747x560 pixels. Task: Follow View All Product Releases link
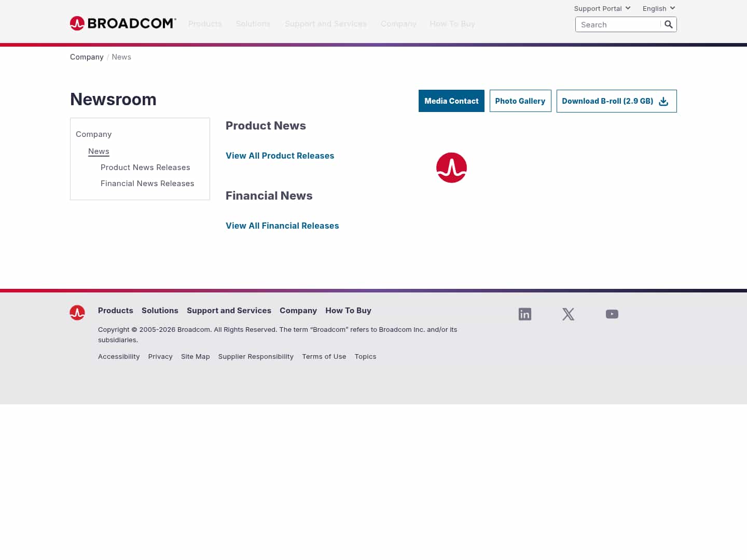coord(280,156)
